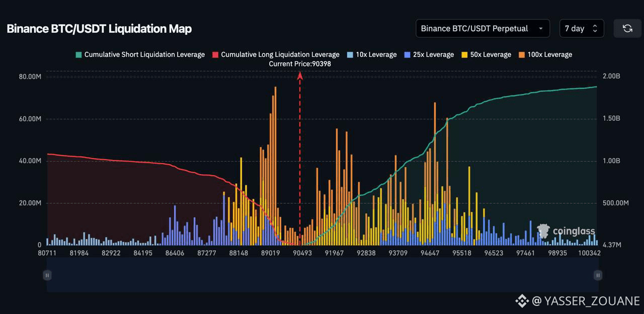The width and height of the screenshot is (644, 314).
Task: Click the Current Price 90398 marker label
Action: coord(300,64)
